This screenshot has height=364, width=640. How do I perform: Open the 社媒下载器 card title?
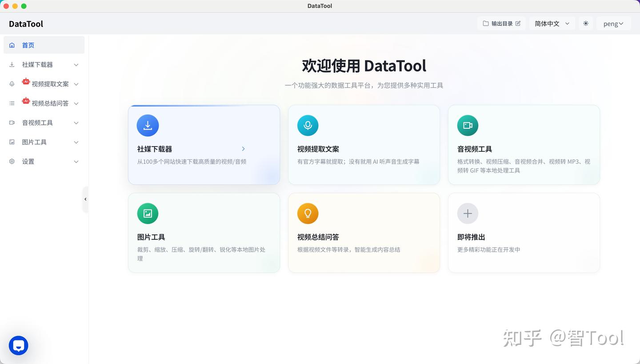155,149
